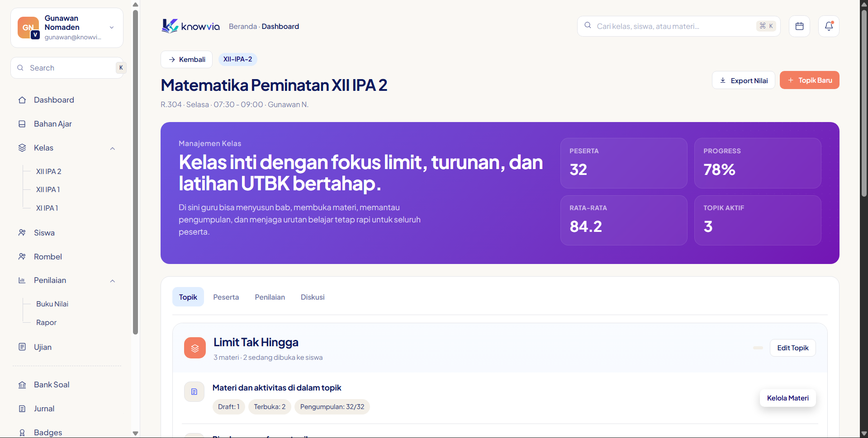Switch to the Penilaian tab
Screen dimensions: 868x438
(x=270, y=297)
